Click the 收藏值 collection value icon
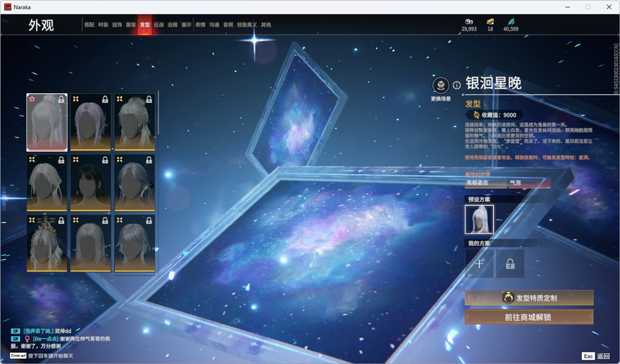Image resolution: width=620 pixels, height=364 pixels. click(x=476, y=115)
